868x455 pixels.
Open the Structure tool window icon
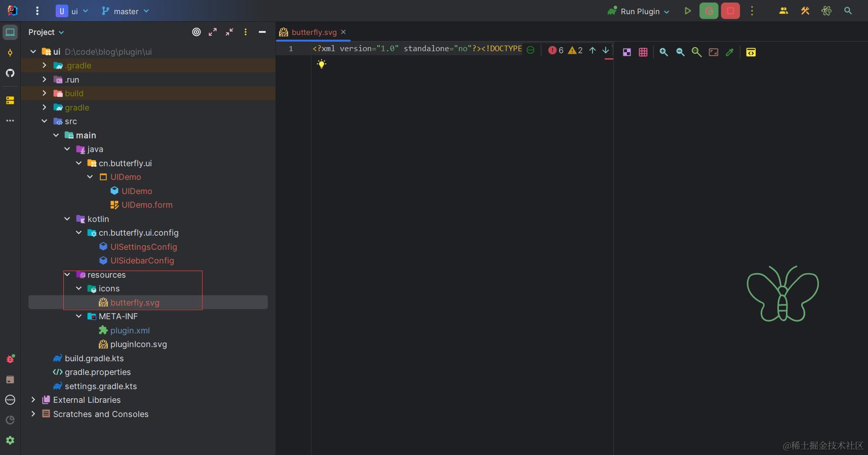coord(10,100)
